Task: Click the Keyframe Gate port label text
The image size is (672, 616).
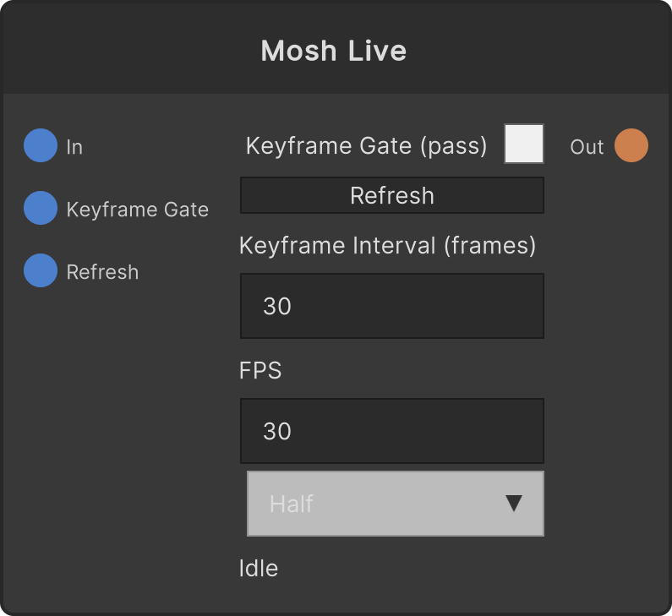Action: coord(138,210)
